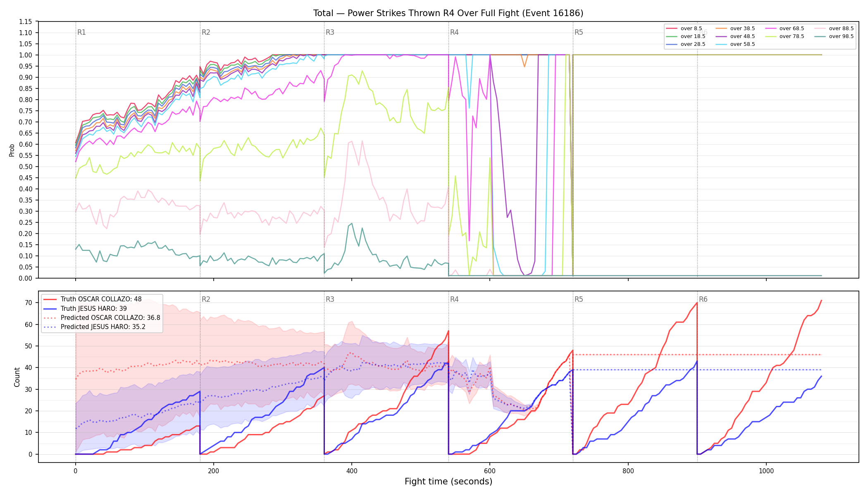Click the 'Truth OSCAR COLLAZO: 48' legend entry
The image size is (868, 496).
[x=101, y=299]
